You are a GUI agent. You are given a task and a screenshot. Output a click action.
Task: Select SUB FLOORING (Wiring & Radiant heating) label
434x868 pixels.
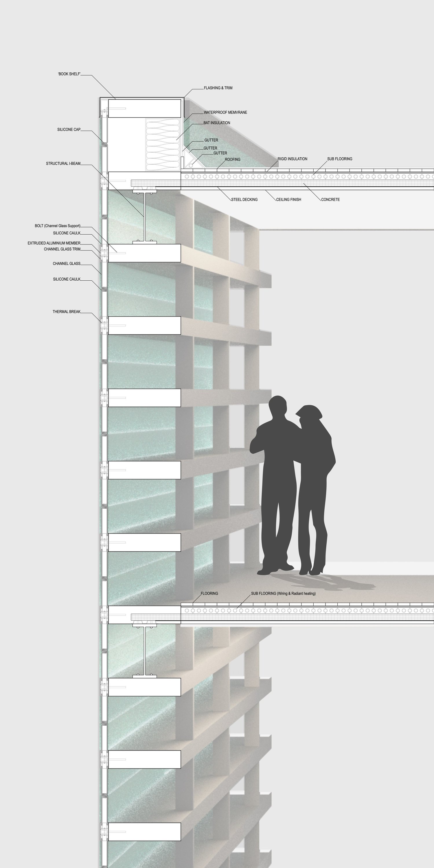283,594
